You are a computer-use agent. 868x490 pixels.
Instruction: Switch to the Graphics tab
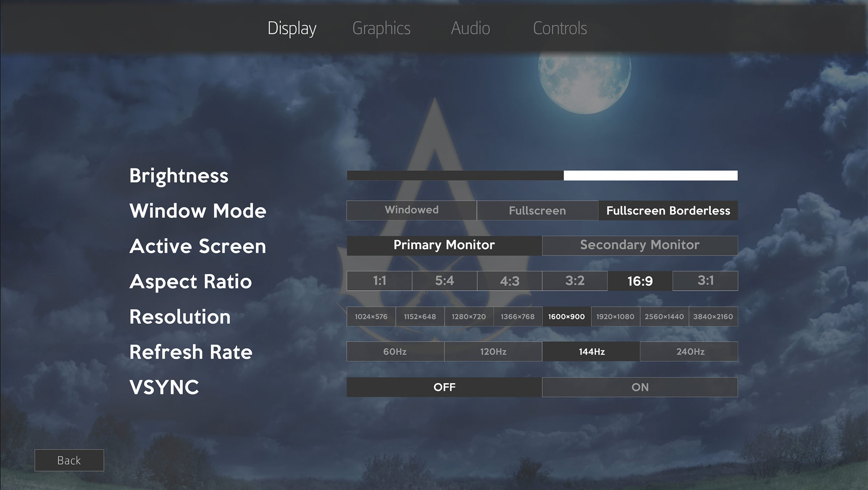[x=381, y=28]
